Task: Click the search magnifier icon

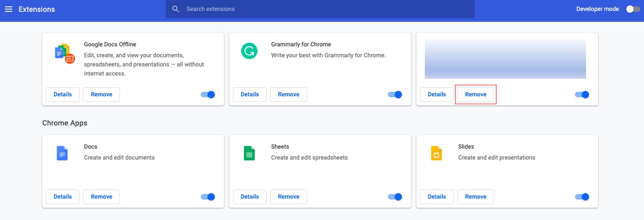Action: [x=176, y=9]
